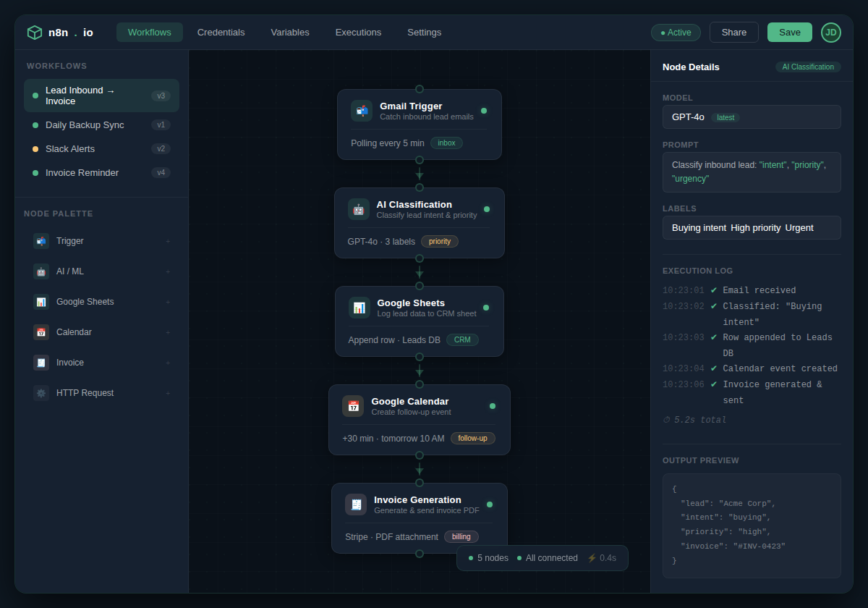
Task: Click the Labels field with Buying intent
Action: (752, 227)
